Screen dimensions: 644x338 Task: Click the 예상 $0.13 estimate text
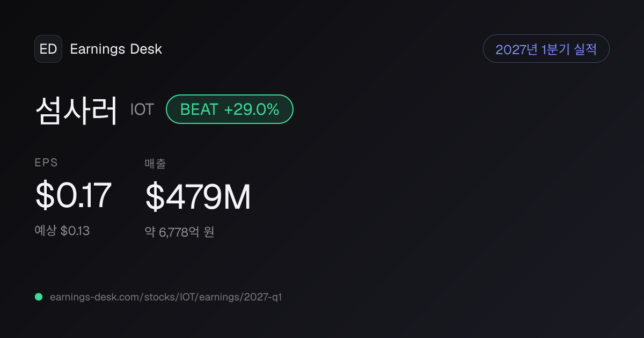pyautogui.click(x=62, y=231)
